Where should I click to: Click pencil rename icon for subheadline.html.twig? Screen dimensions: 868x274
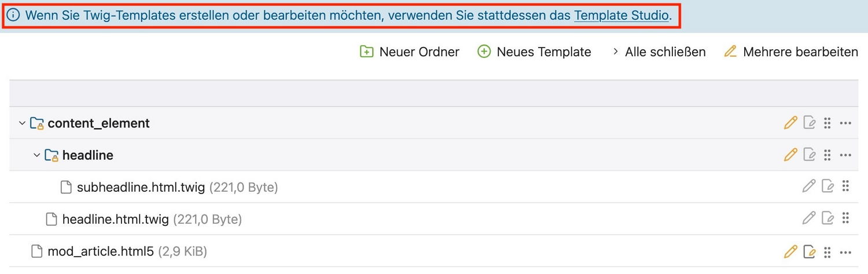click(x=809, y=187)
